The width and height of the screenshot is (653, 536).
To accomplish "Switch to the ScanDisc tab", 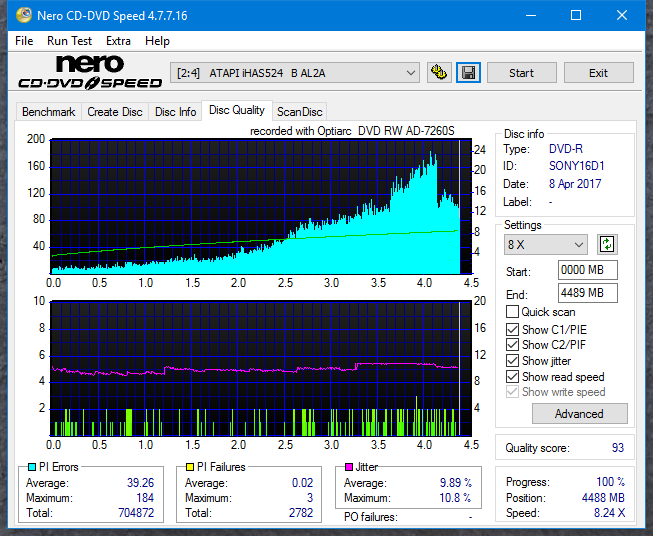I will [300, 112].
